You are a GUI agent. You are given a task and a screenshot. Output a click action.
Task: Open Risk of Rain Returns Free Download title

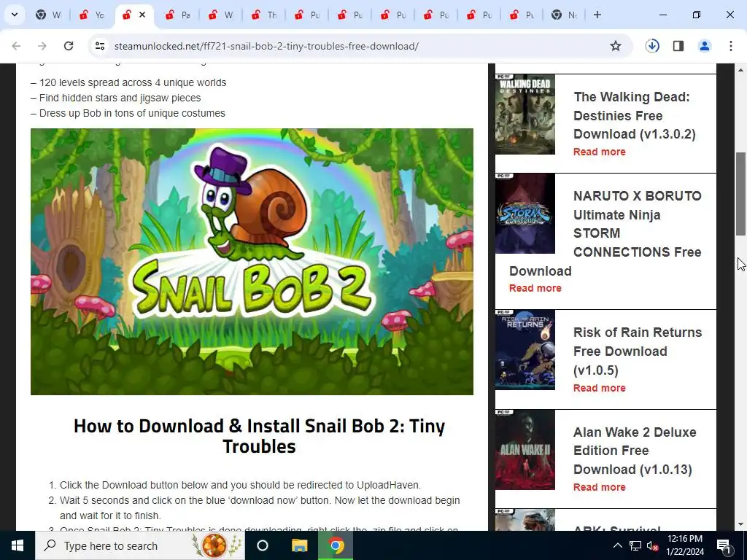coord(638,351)
